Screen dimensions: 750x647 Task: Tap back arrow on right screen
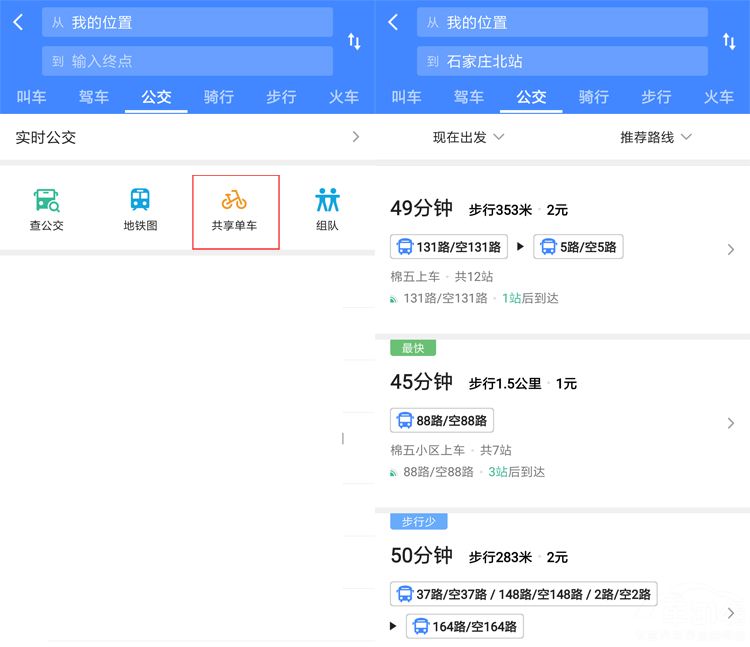click(x=393, y=22)
